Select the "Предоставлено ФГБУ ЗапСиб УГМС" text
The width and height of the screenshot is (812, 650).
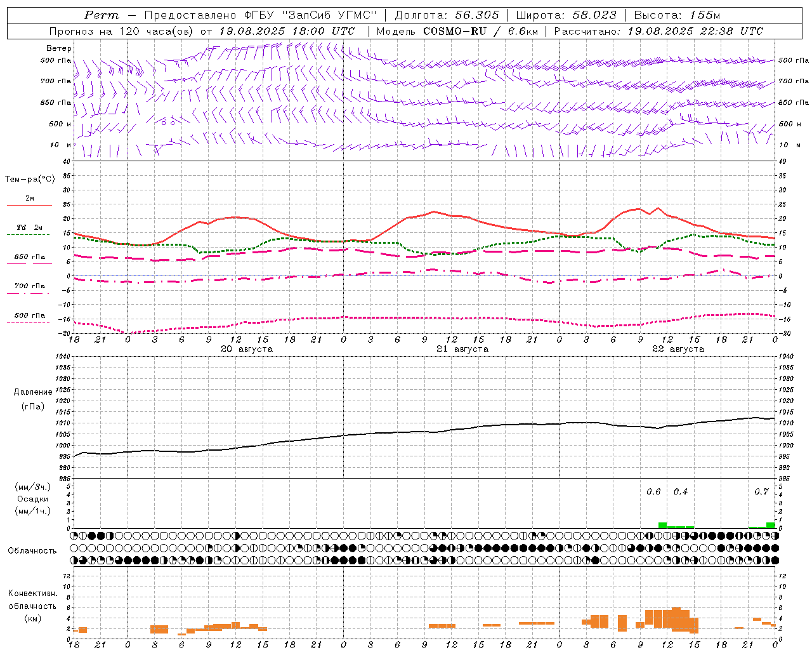tap(260, 15)
